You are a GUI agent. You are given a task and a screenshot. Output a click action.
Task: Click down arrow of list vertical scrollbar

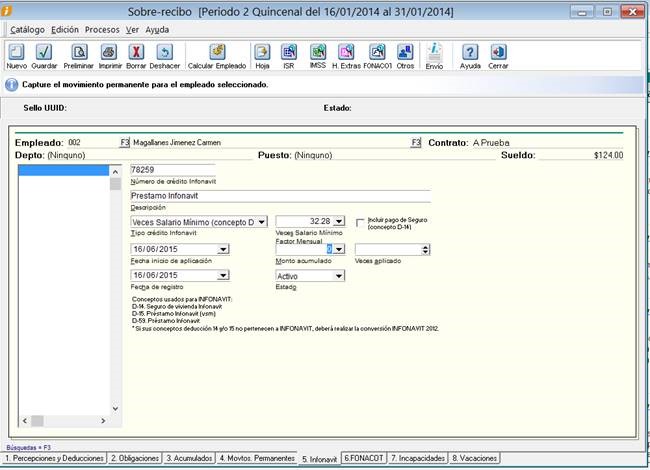[x=115, y=409]
